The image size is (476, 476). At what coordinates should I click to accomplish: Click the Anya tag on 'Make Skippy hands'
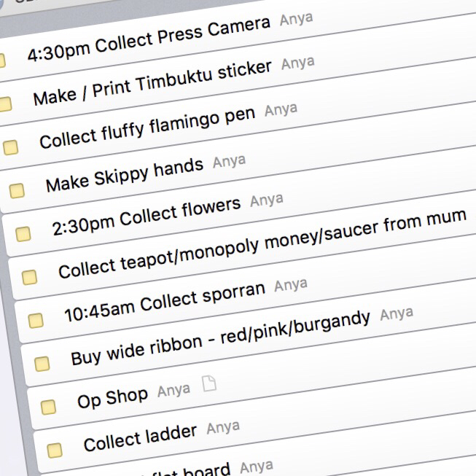pos(229,161)
